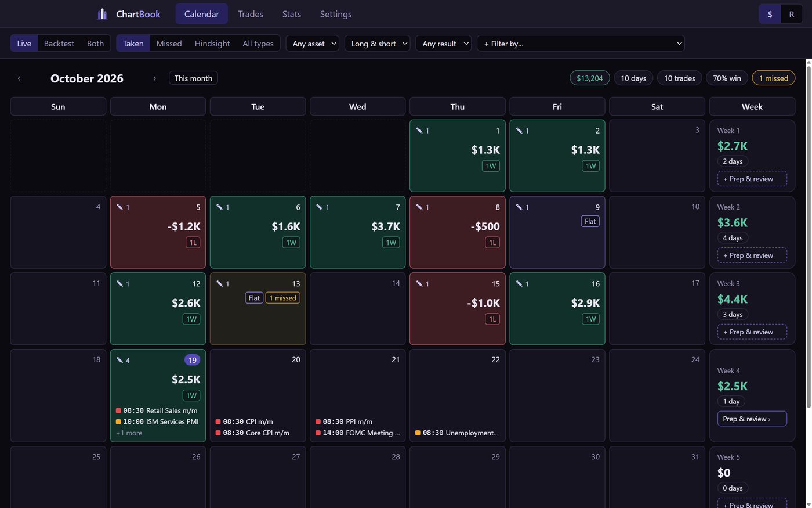Show Hindsight trades
812x508 pixels.
coord(212,44)
